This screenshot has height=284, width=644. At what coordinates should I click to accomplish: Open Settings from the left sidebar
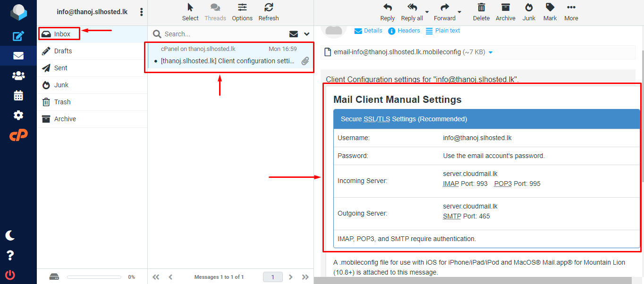point(18,115)
